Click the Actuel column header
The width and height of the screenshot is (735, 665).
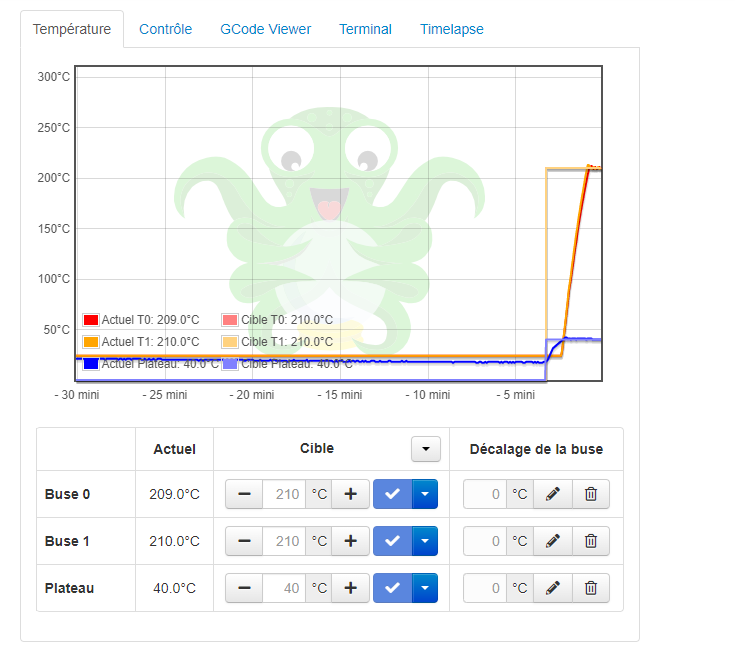[174, 449]
